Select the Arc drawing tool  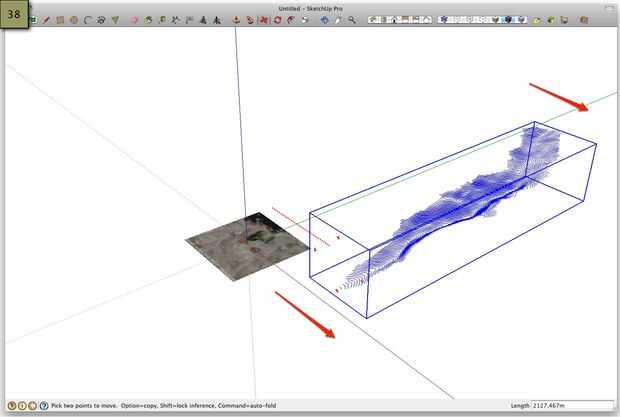pos(87,20)
